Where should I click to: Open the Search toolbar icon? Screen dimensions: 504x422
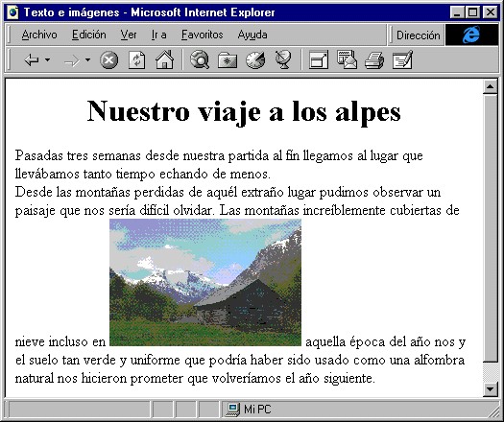(x=200, y=59)
